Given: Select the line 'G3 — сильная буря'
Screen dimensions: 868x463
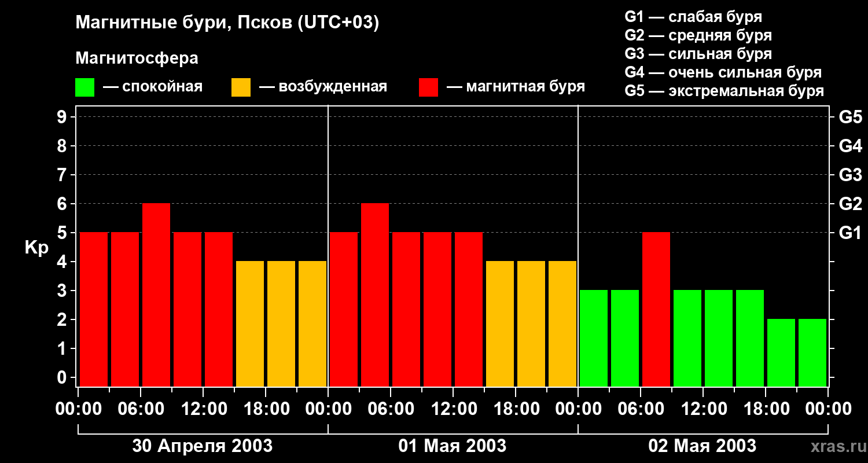Looking at the screenshot, I should pos(698,54).
